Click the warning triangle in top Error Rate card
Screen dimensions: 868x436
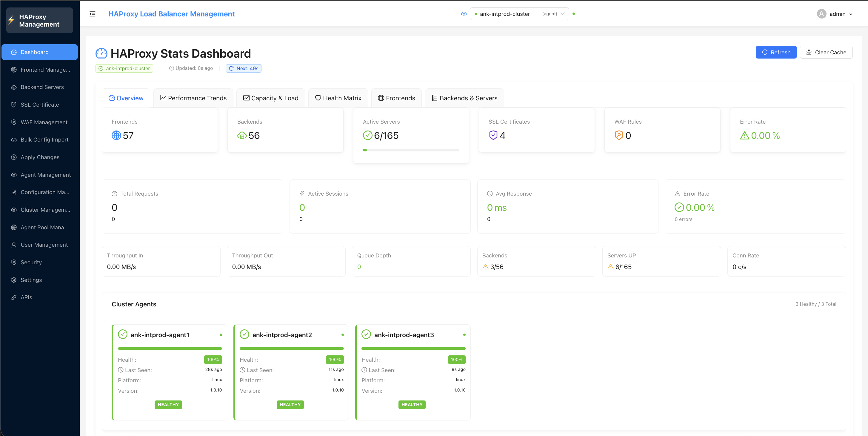(x=744, y=136)
